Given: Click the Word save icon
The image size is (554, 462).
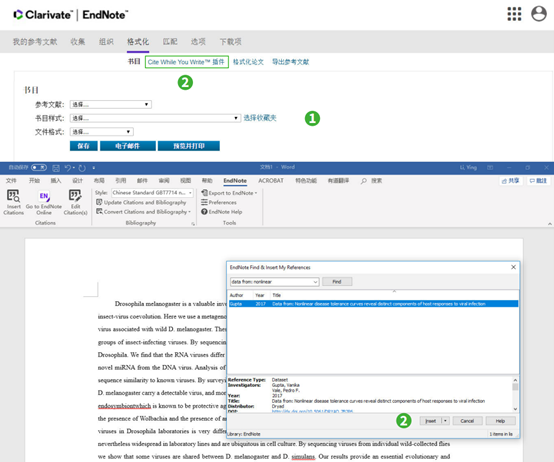Looking at the screenshot, I should coord(56,168).
